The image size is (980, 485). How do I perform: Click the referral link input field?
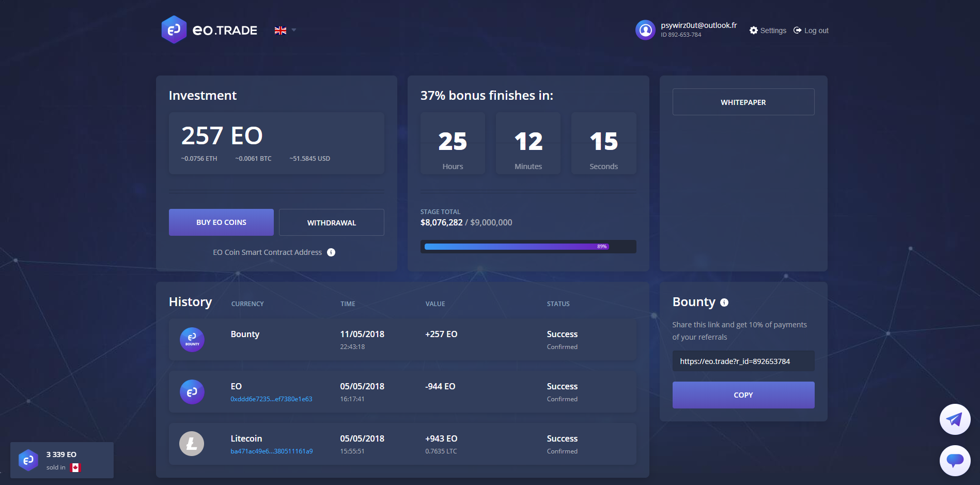[743, 361]
